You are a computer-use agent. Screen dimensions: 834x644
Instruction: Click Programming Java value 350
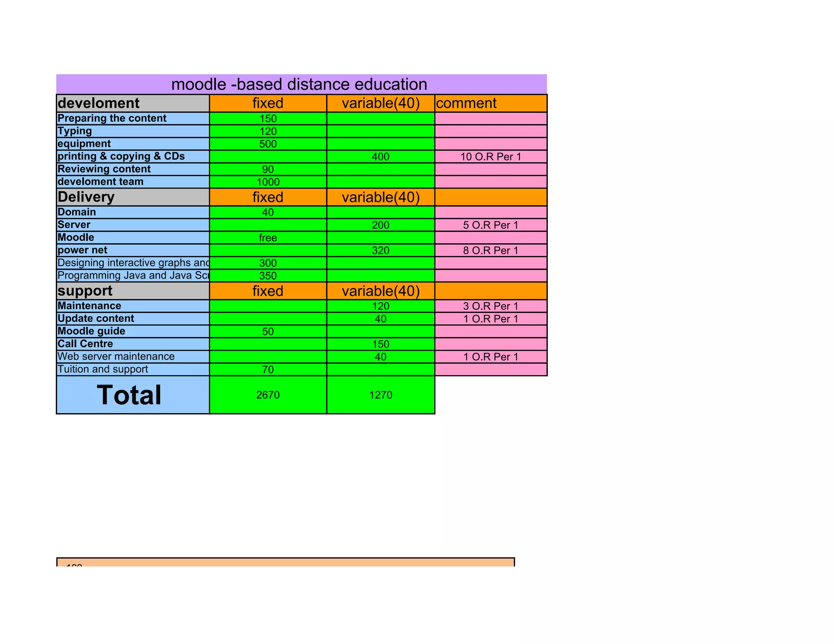click(268, 276)
